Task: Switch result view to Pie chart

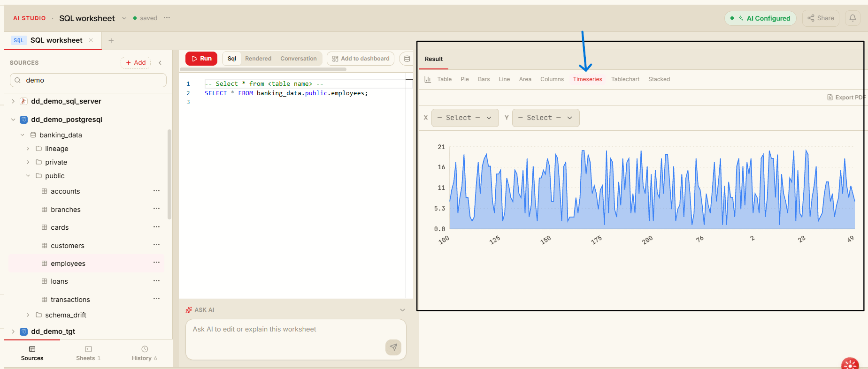Action: click(465, 79)
